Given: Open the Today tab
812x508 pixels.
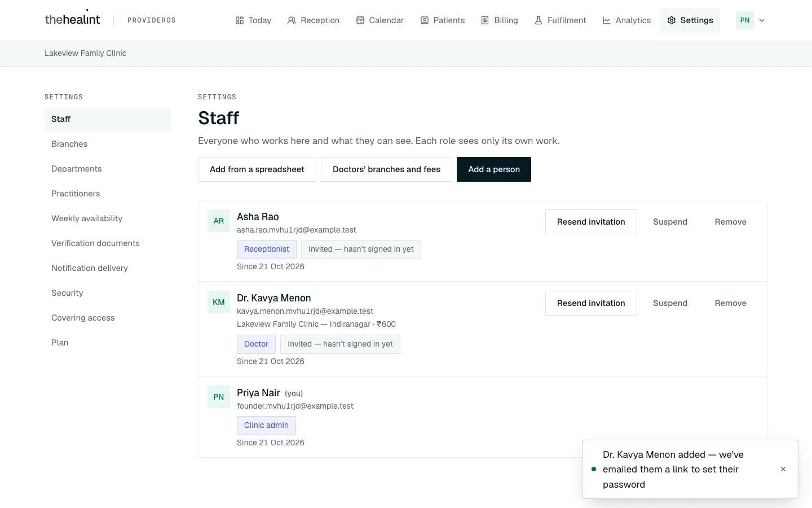Looking at the screenshot, I should tap(253, 20).
